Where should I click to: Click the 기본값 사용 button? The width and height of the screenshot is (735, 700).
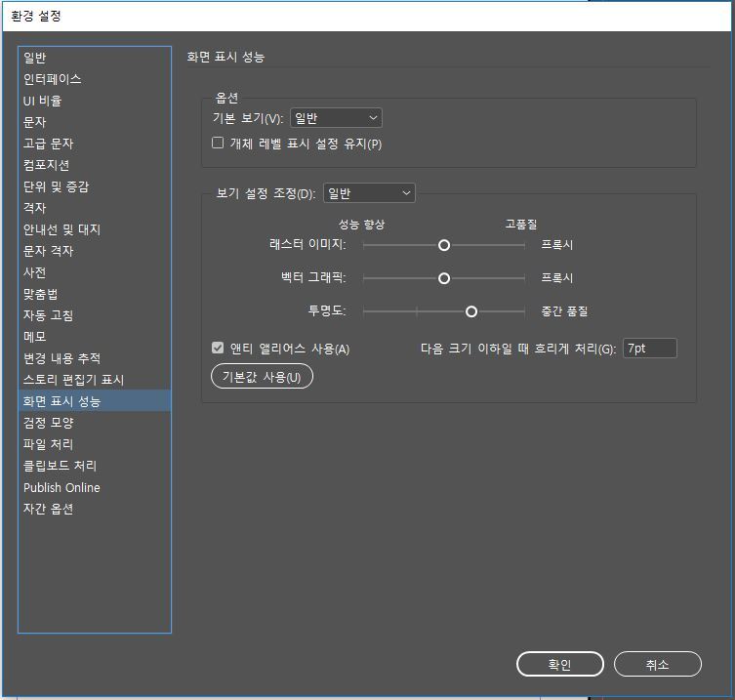pyautogui.click(x=262, y=377)
